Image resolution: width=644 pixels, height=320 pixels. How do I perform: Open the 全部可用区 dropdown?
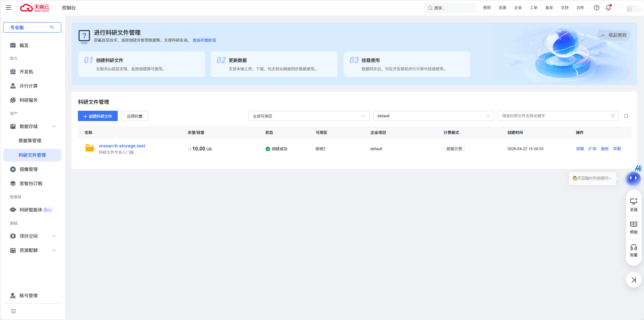point(309,116)
